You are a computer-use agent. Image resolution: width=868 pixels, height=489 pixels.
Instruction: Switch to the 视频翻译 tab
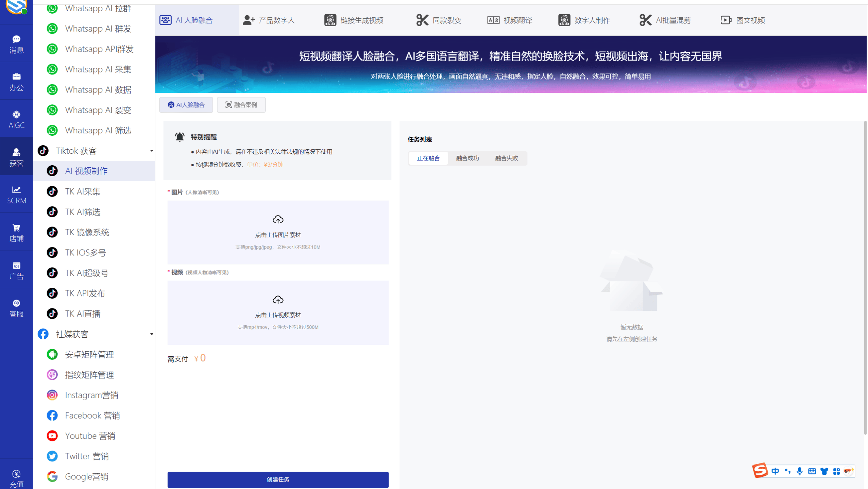pyautogui.click(x=509, y=20)
